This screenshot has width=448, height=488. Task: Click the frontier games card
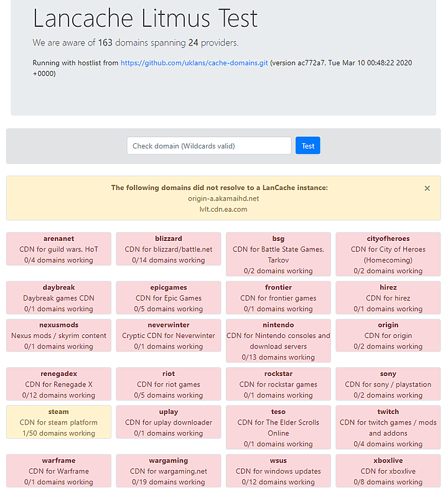279,298
